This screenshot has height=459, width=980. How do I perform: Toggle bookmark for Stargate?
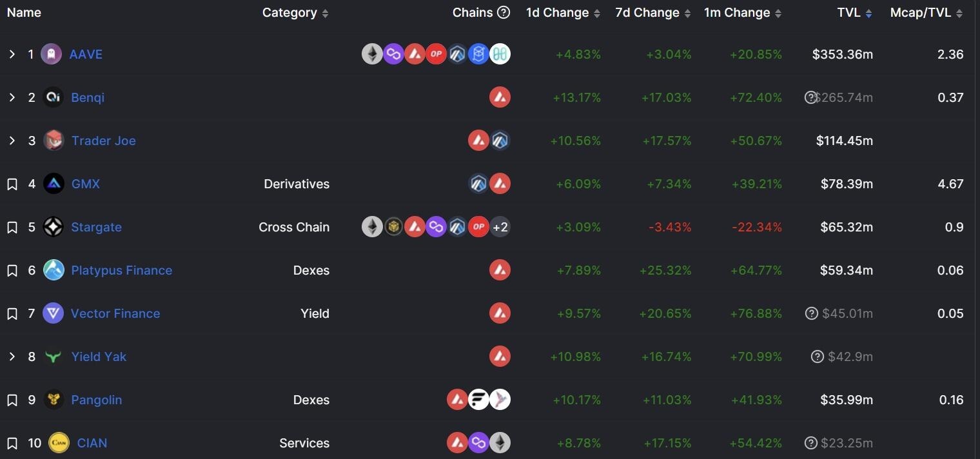tap(12, 228)
